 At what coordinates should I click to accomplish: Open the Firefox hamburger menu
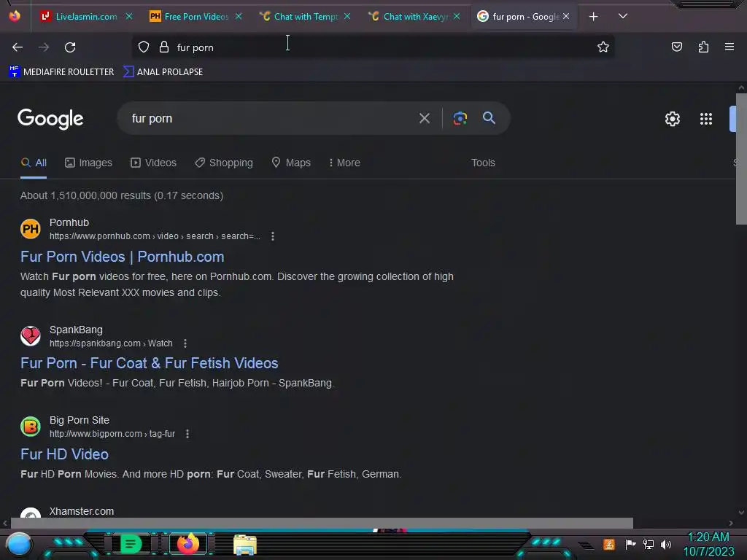pyautogui.click(x=729, y=47)
